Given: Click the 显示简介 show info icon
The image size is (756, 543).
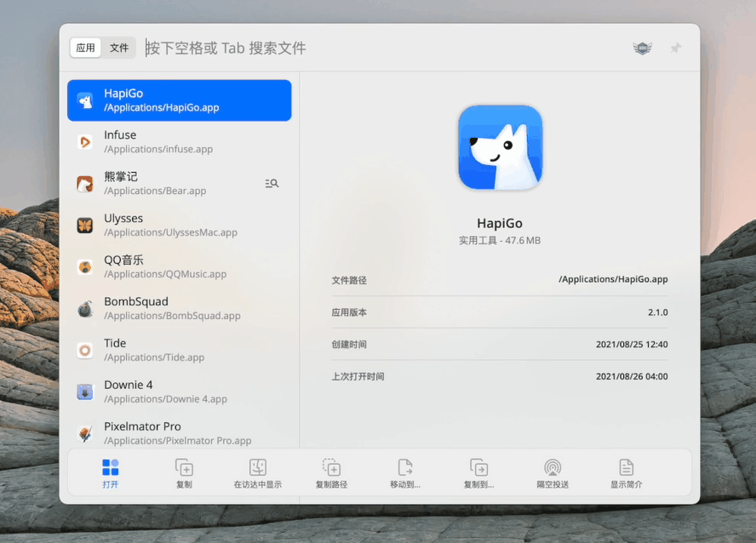Looking at the screenshot, I should (x=627, y=467).
